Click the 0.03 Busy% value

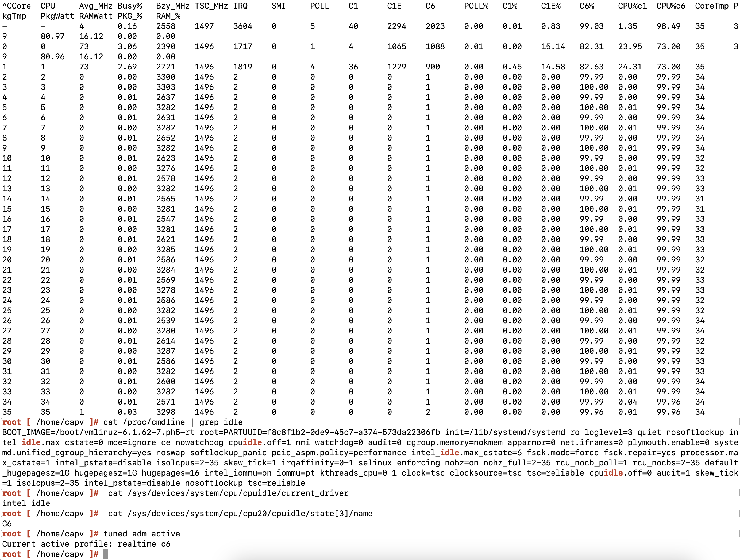[x=127, y=412]
